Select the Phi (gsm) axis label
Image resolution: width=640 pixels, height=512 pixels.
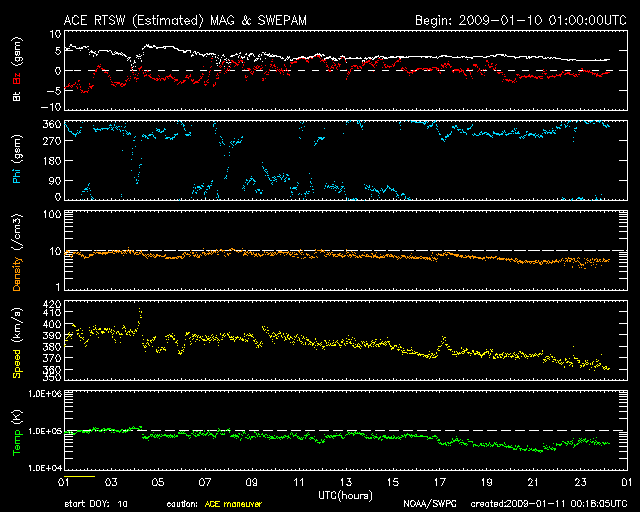(x=17, y=160)
